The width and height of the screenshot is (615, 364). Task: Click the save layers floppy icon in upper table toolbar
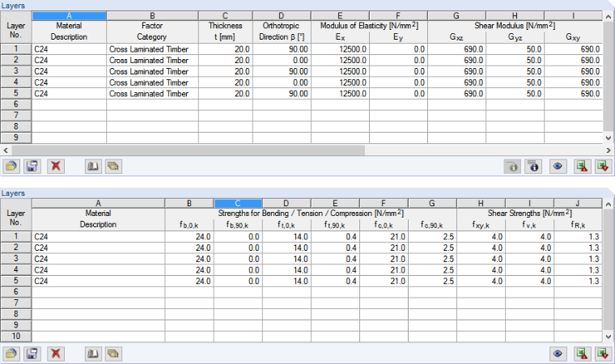(x=32, y=167)
